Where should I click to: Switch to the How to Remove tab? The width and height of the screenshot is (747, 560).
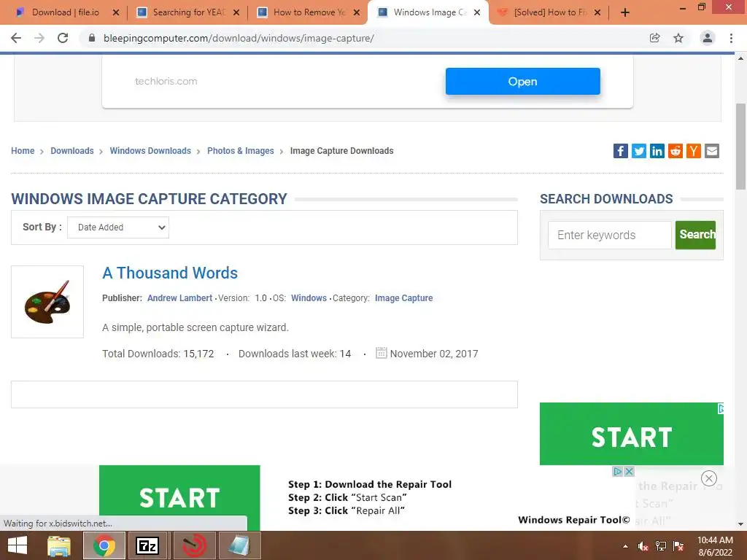(x=309, y=12)
